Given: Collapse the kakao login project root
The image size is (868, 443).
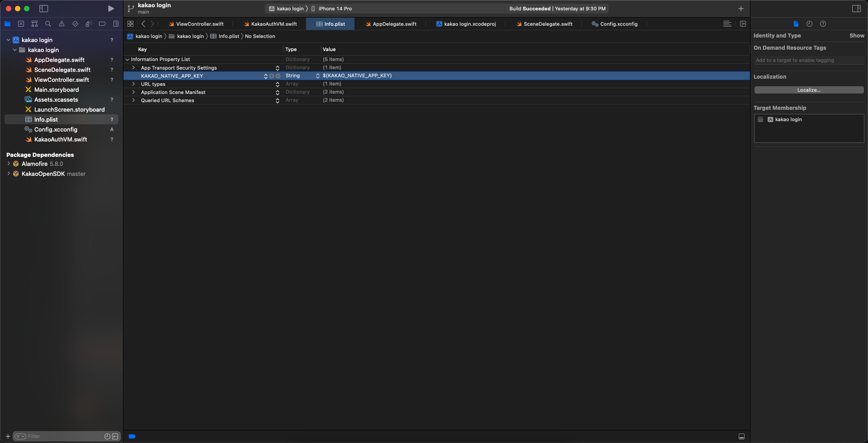Looking at the screenshot, I should (8, 40).
